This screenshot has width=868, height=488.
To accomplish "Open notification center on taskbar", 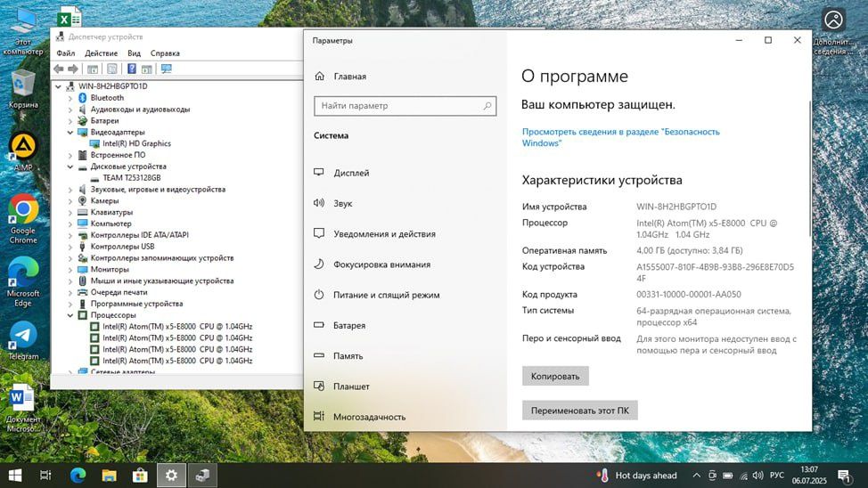I will coord(844,476).
